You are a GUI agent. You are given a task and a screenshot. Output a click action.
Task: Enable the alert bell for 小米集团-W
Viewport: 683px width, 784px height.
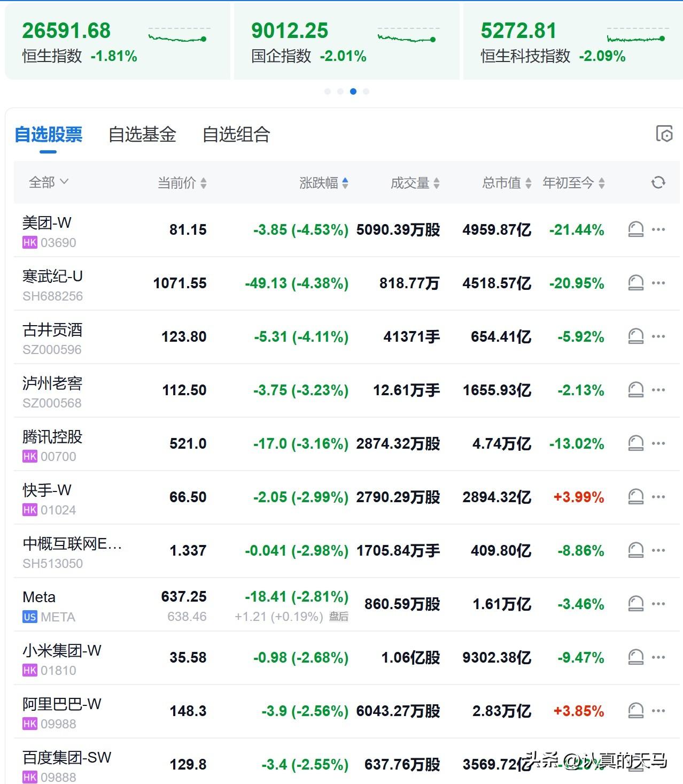635,657
